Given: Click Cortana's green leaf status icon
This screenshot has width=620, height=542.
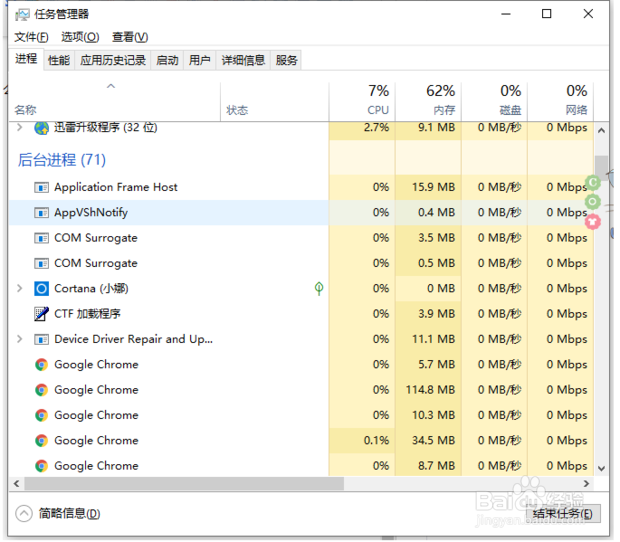Looking at the screenshot, I should pyautogui.click(x=319, y=289).
